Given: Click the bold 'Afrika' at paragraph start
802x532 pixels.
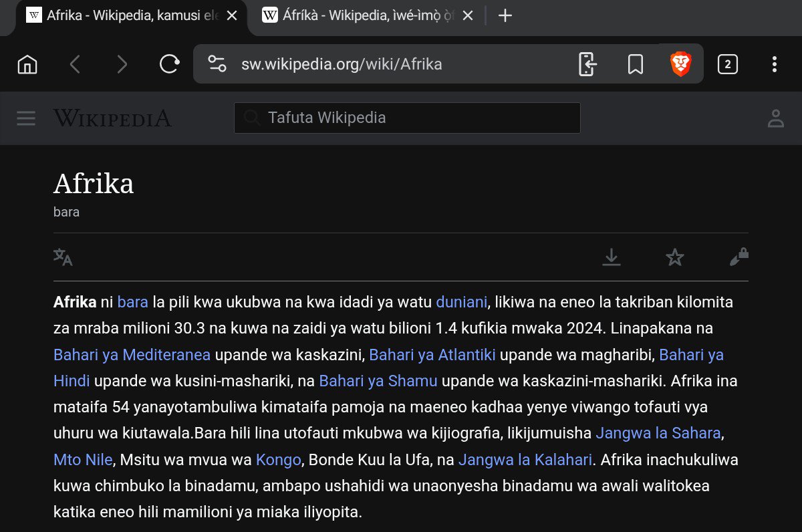Looking at the screenshot, I should click(75, 302).
